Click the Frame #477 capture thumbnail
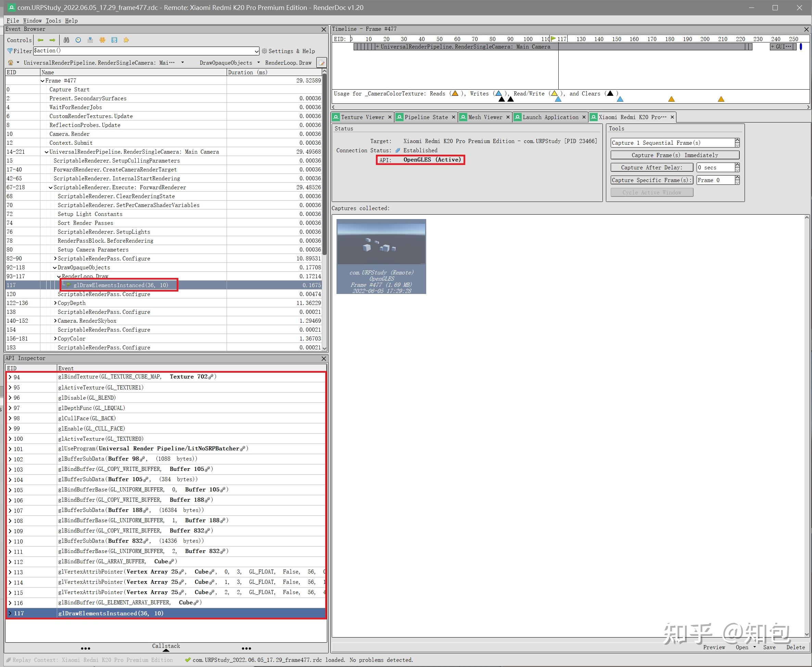Image resolution: width=812 pixels, height=667 pixels. [381, 256]
